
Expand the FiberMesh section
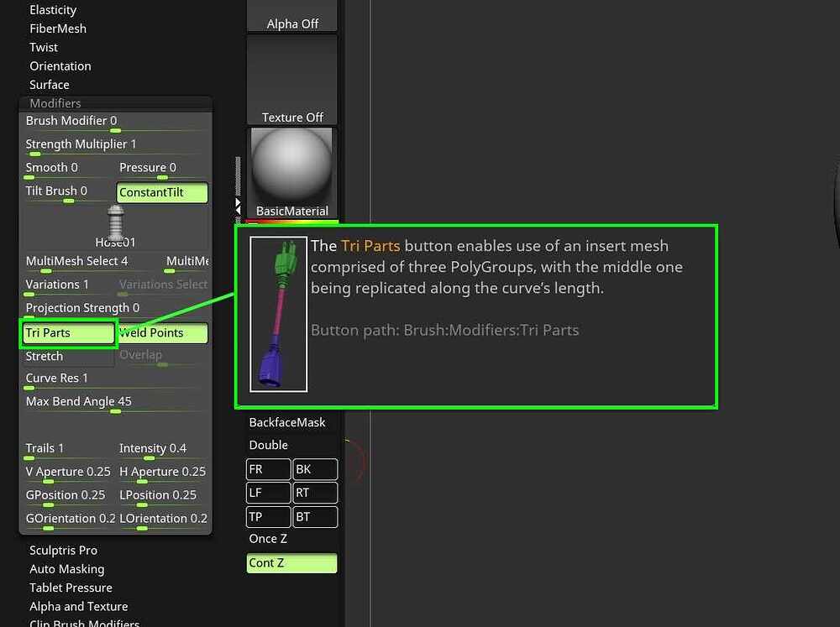(58, 29)
